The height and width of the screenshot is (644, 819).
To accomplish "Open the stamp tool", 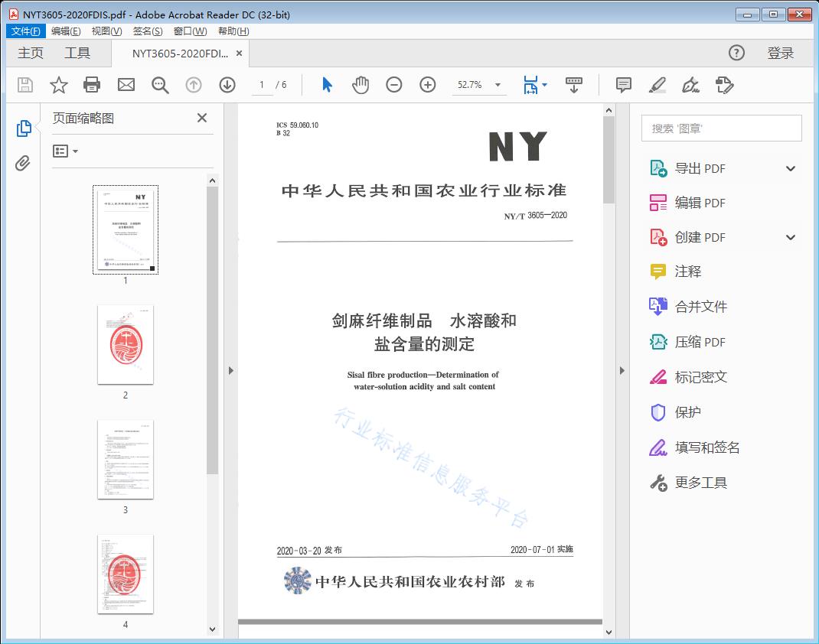I will (725, 85).
